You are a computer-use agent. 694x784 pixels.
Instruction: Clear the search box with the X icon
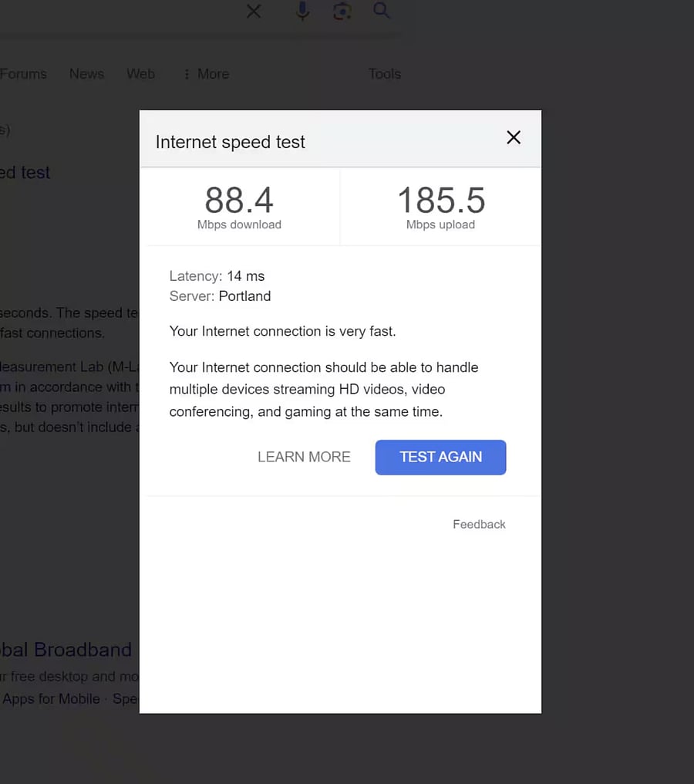(x=254, y=11)
